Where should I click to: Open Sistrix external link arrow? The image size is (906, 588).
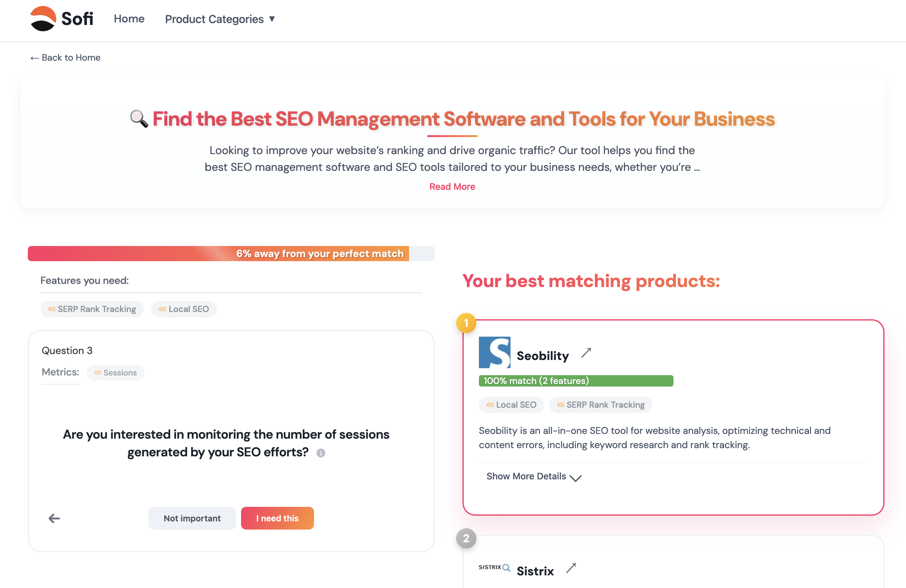click(x=571, y=568)
